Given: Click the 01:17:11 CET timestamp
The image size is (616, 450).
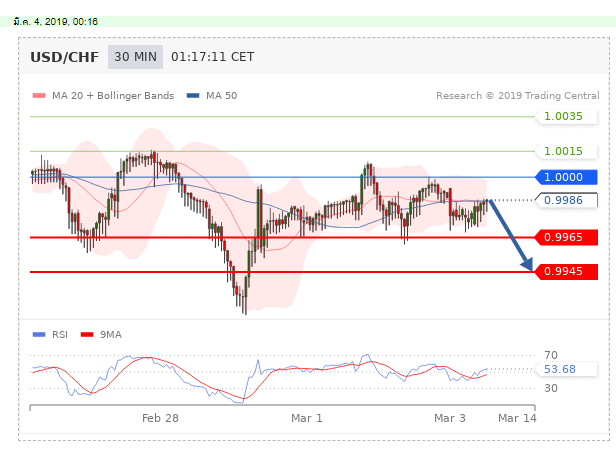Looking at the screenshot, I should [213, 57].
